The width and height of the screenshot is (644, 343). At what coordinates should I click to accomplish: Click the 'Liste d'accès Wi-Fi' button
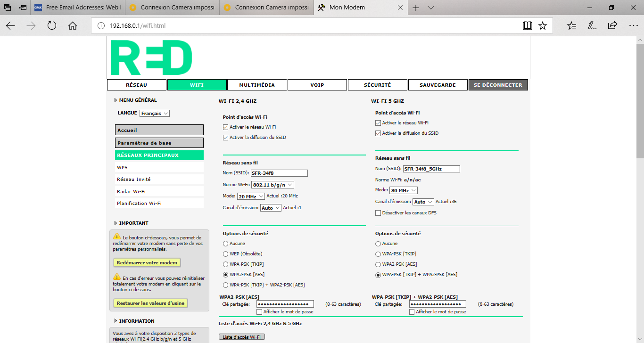pos(242,337)
